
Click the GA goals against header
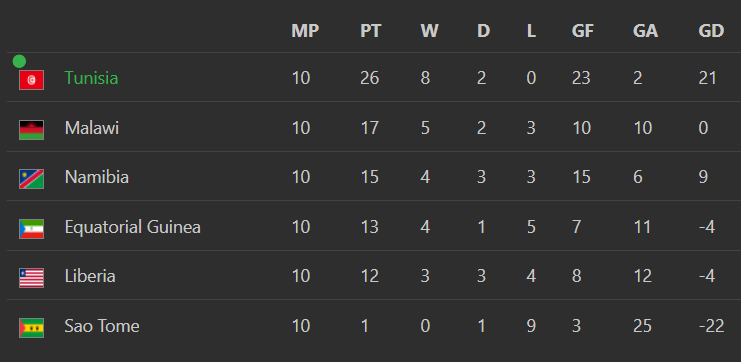coord(645,31)
